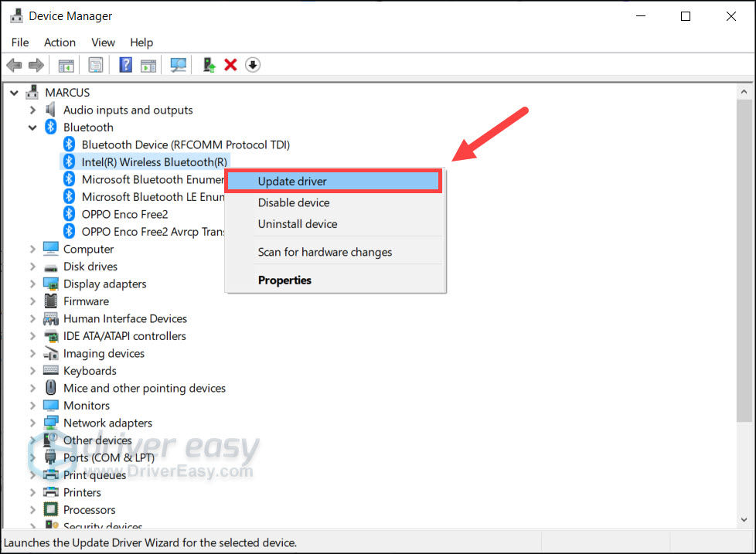This screenshot has height=554, width=756.
Task: Click the Update device driver toolbar icon
Action: click(209, 66)
